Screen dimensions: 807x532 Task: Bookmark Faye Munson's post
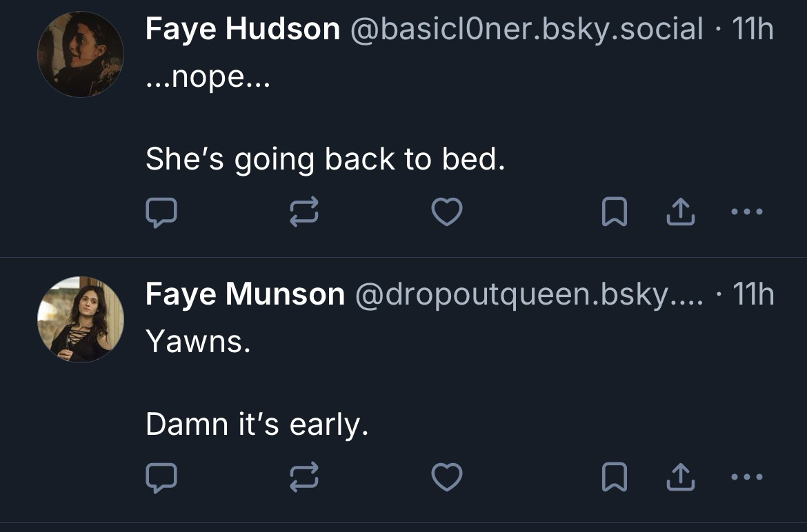tap(613, 477)
